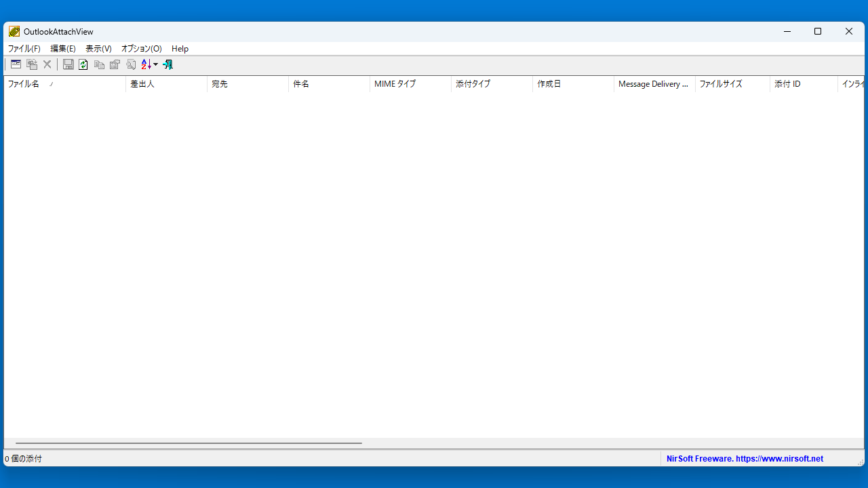Click the green refresh toolbar icon
This screenshot has height=488, width=868.
83,64
